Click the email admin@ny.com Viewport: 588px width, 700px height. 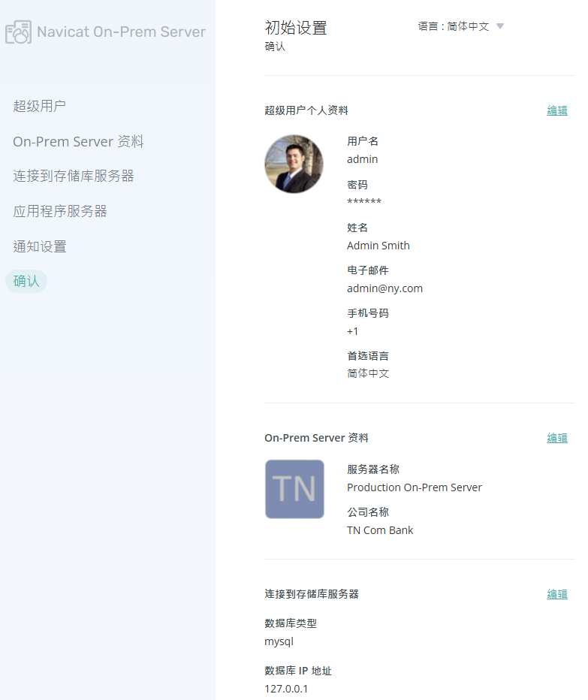pyautogui.click(x=384, y=288)
